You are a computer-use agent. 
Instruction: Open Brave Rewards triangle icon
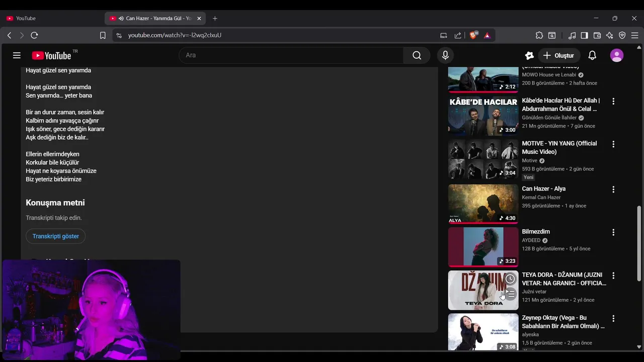point(487,35)
